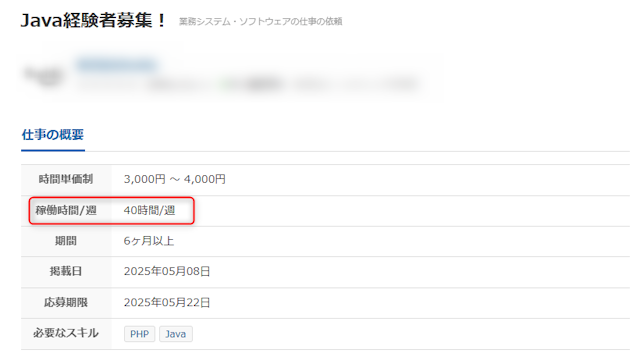Viewport: 640px width, 364px height.
Task: Click the 6ヶ月以上 period value
Action: (x=149, y=241)
